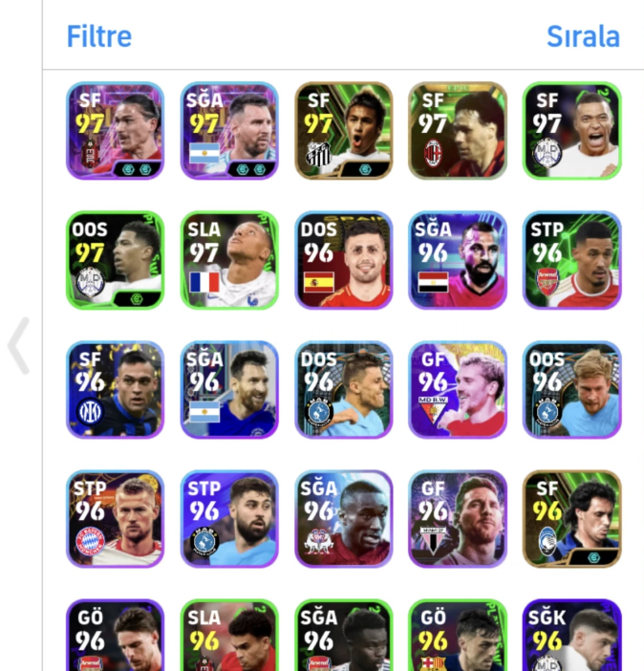
Task: Open the Filtre options
Action: (x=98, y=36)
